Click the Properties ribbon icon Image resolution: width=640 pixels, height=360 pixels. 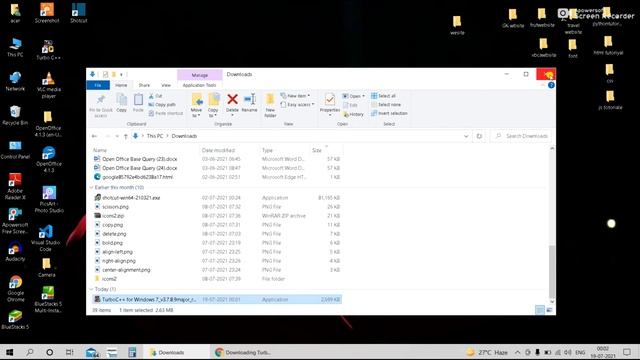330,105
